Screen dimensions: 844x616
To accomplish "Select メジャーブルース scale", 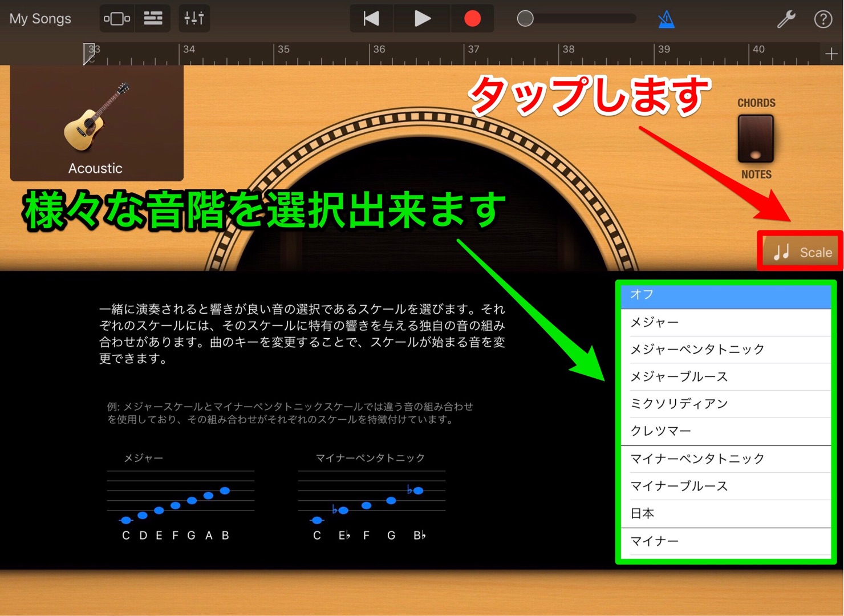I will tap(725, 377).
